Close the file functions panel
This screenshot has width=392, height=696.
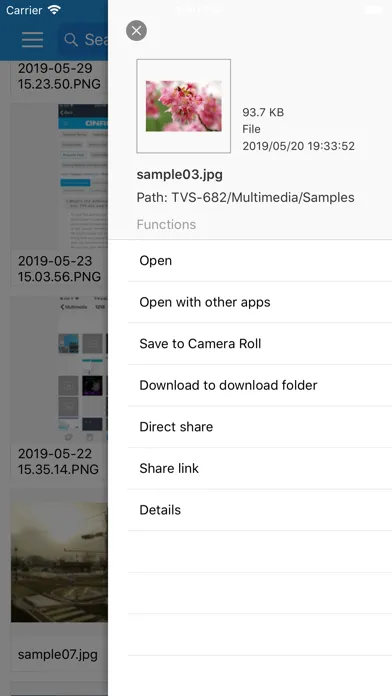[136, 31]
